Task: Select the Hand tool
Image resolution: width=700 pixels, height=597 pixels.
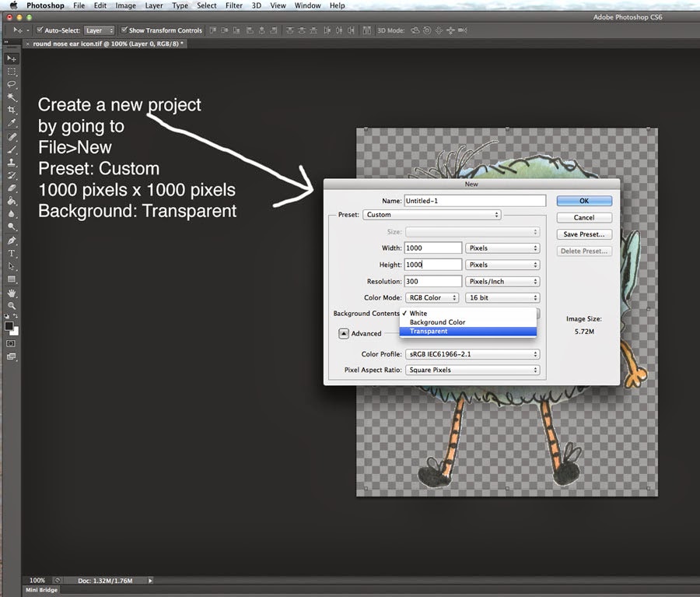Action: [x=12, y=293]
